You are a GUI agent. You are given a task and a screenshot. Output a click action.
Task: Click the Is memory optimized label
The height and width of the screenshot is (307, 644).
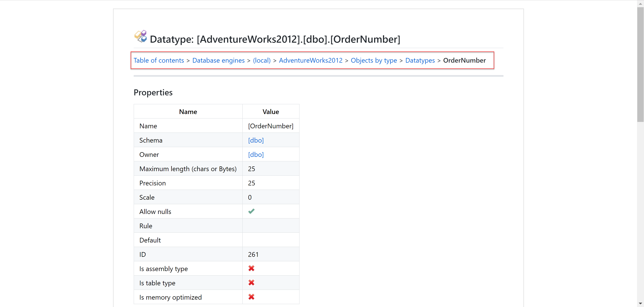pos(171,297)
